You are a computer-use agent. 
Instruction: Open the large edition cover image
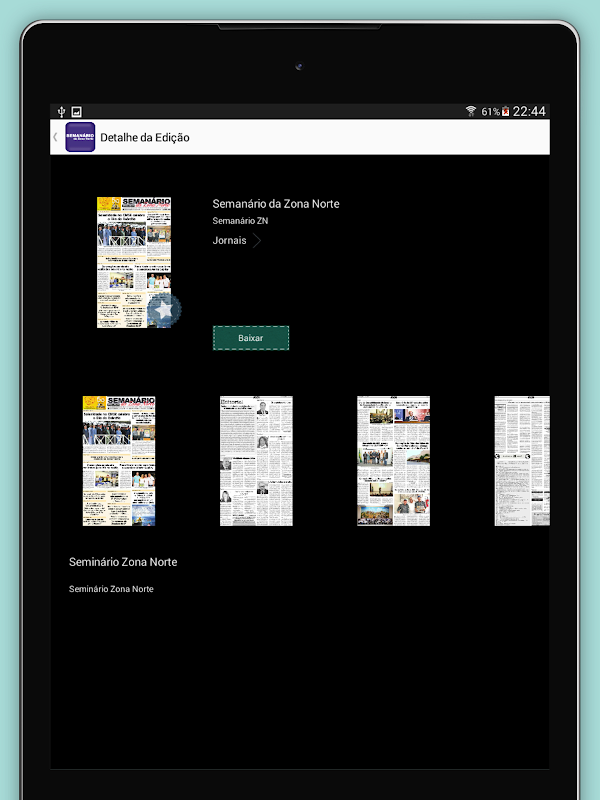[134, 262]
